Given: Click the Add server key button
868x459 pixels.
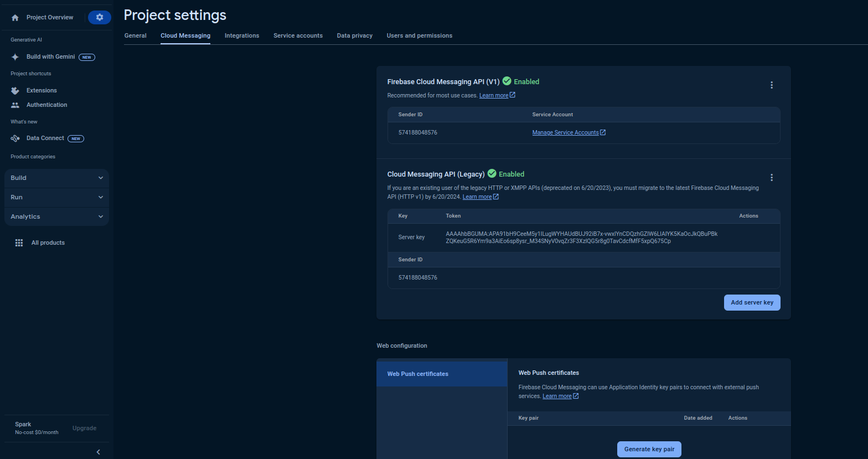Looking at the screenshot, I should [752, 302].
